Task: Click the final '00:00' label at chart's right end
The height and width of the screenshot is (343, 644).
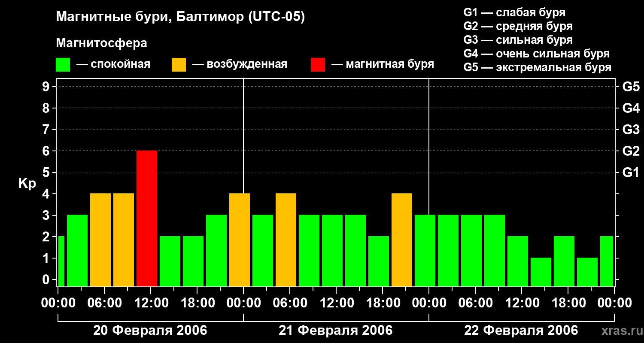Action: pos(614,303)
